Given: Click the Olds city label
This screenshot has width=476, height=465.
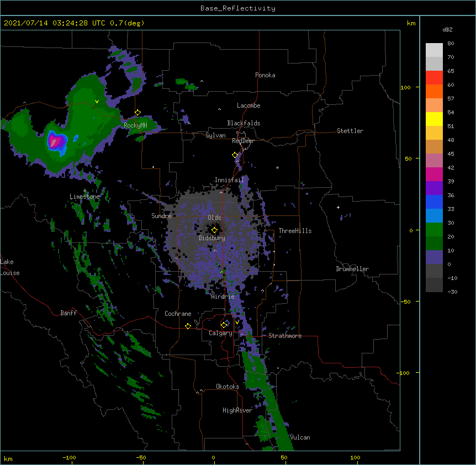Looking at the screenshot, I should [x=214, y=218].
